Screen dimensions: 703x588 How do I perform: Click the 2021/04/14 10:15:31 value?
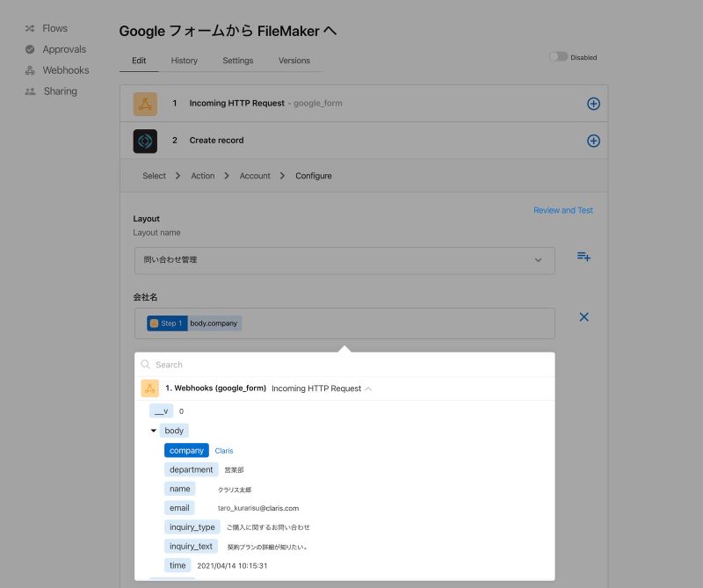tap(232, 566)
